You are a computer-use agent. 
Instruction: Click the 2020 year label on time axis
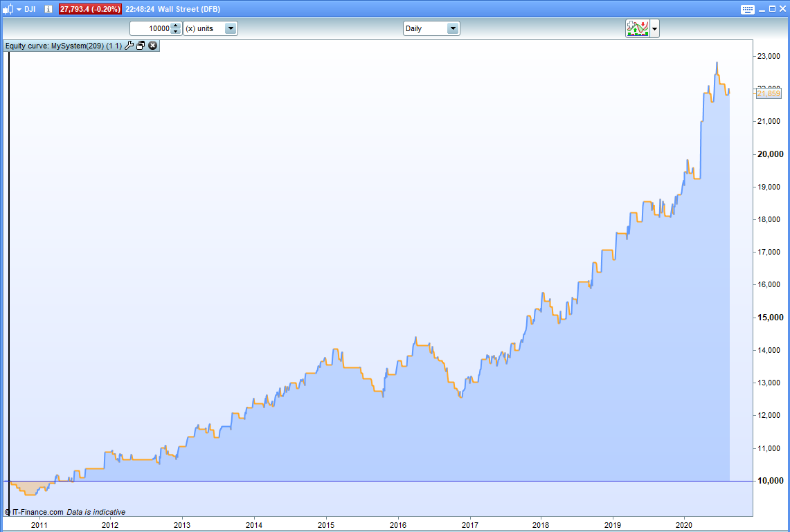click(x=683, y=525)
